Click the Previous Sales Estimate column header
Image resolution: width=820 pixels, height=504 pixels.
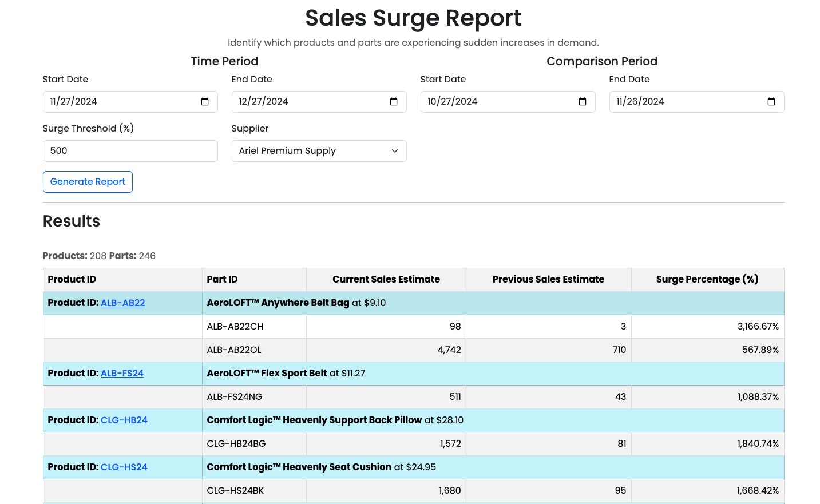[548, 280]
